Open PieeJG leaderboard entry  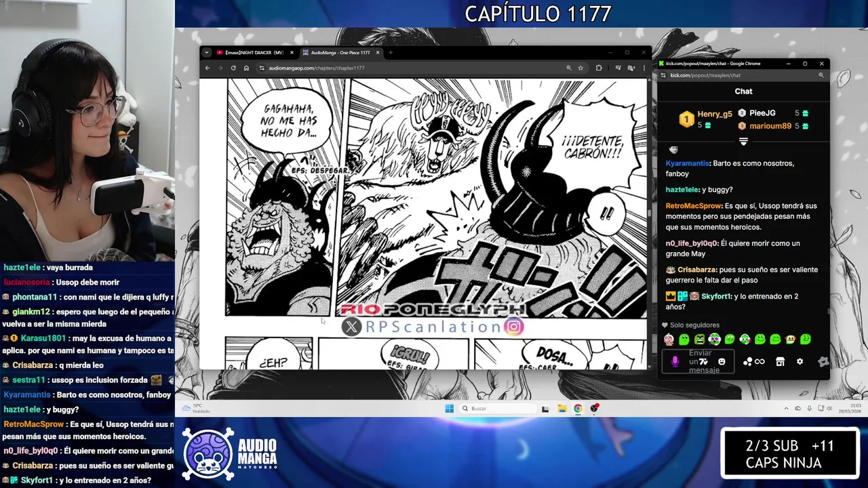click(x=762, y=113)
